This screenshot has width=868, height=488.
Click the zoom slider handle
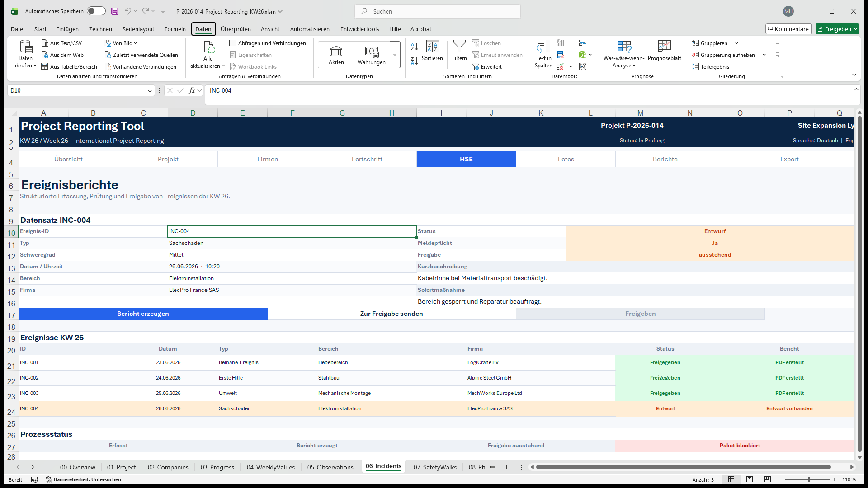click(x=809, y=479)
